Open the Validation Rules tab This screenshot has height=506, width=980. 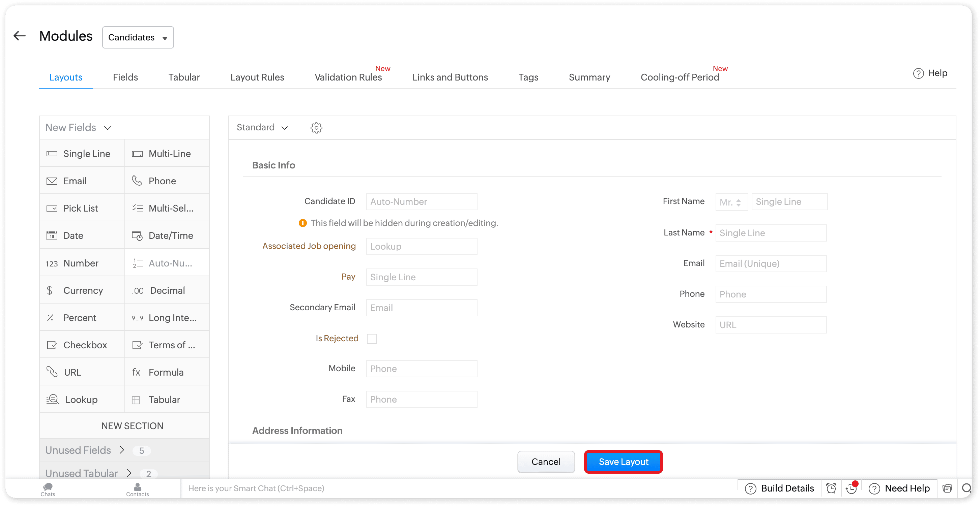348,77
